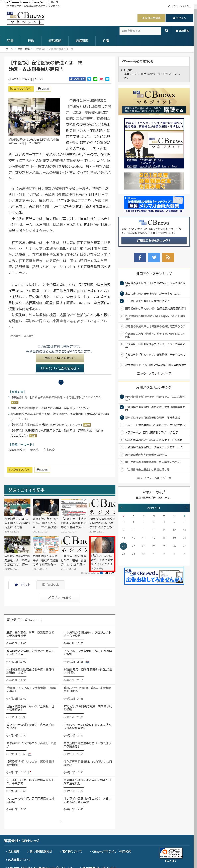Open news 麻疹「輸入症例」対策 article

tap(31, 634)
